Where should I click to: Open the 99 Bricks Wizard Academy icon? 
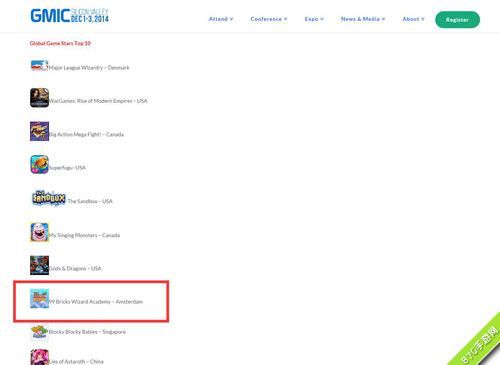coord(39,299)
